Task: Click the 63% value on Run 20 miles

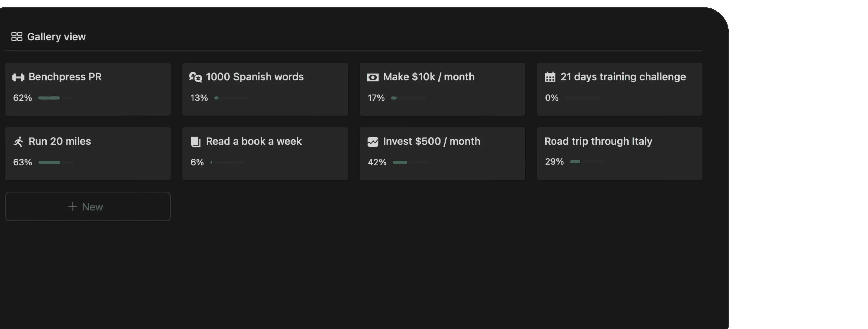Action: tap(23, 163)
